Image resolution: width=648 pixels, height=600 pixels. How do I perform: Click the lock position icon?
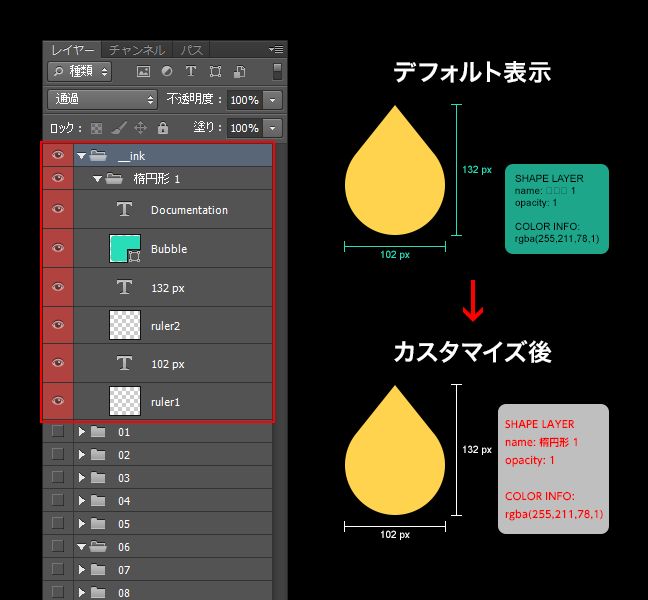pos(140,128)
